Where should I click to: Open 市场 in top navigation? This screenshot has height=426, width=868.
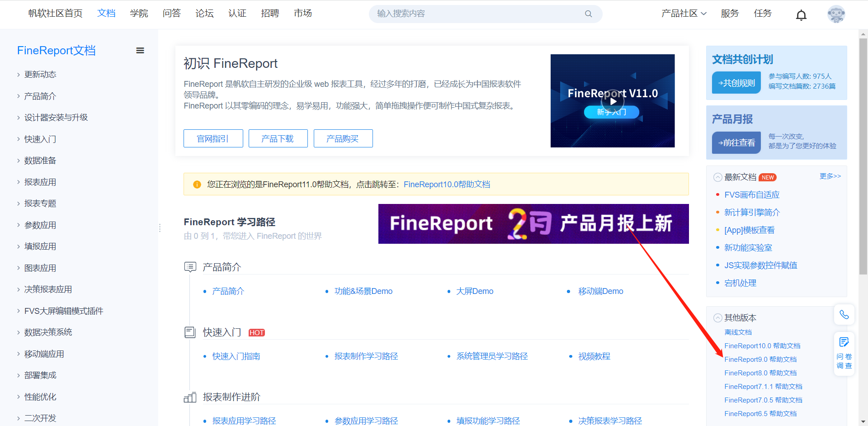point(303,14)
